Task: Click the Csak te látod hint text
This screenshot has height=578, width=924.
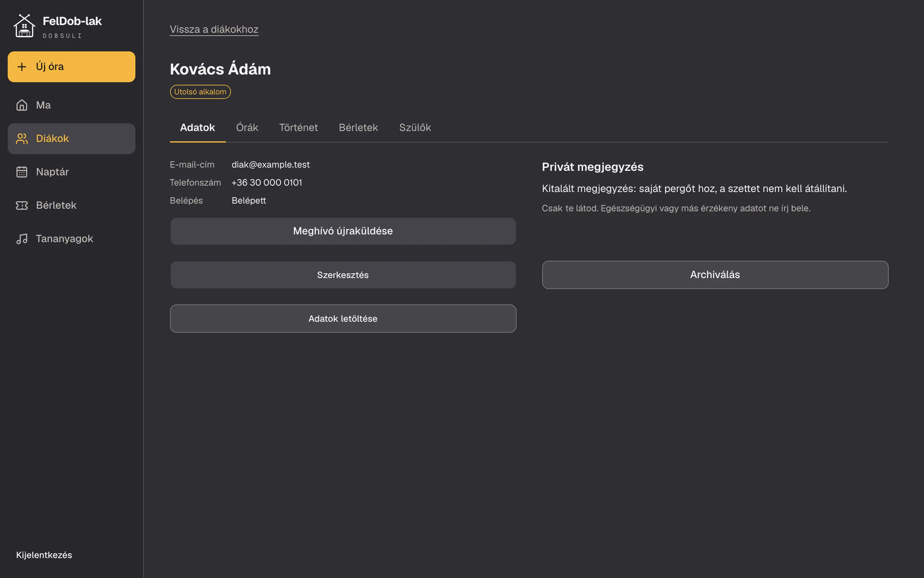Action: coord(676,208)
